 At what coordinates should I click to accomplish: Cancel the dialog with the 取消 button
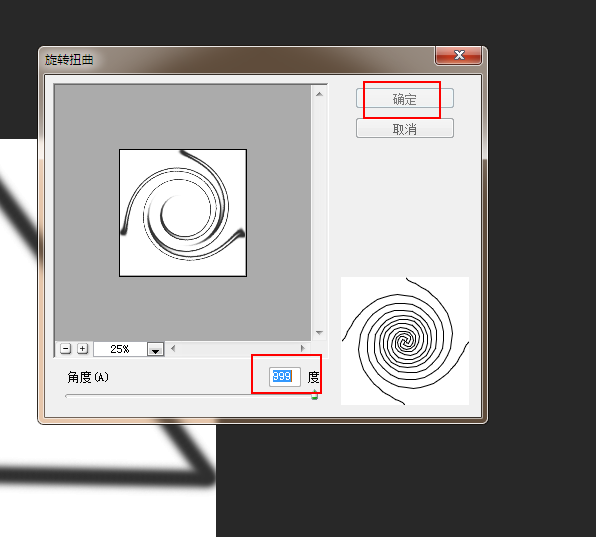coord(405,128)
